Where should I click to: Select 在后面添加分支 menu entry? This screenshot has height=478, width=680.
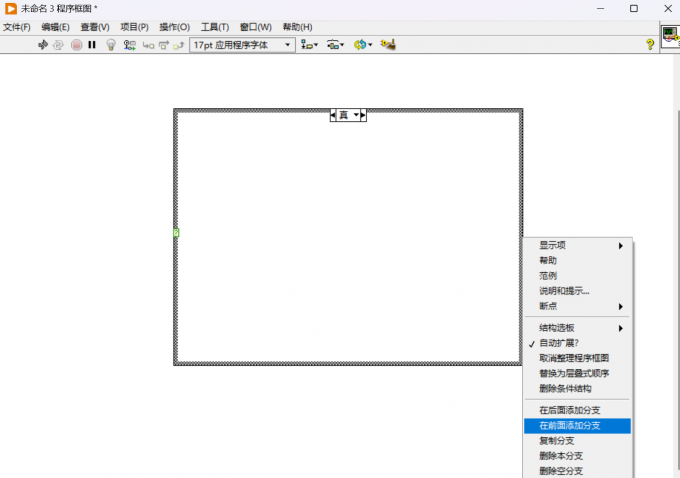tap(577, 410)
